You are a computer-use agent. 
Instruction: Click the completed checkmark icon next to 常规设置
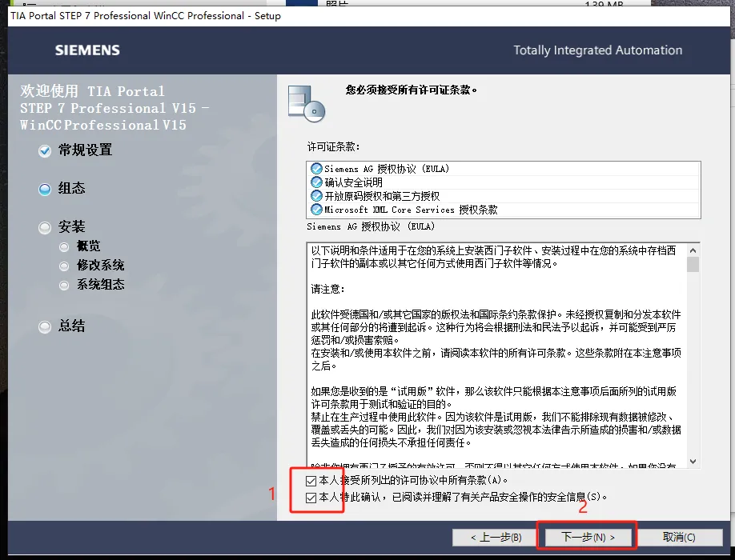[x=45, y=150]
